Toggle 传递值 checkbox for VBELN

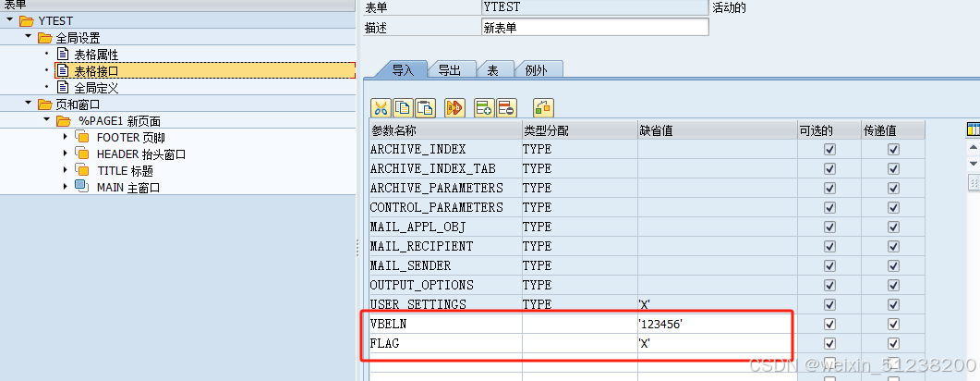[893, 324]
